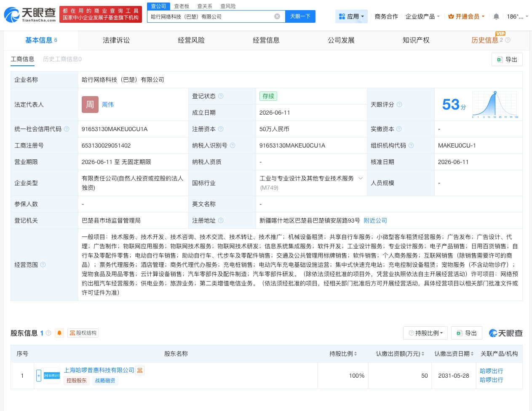This screenshot has height=411, width=532.
Task: Click help icon next to 纳税人识别号
Action: [x=233, y=145]
